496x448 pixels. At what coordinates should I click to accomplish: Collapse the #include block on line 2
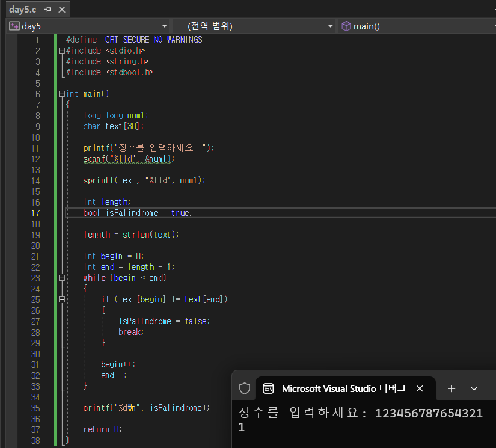[62, 51]
